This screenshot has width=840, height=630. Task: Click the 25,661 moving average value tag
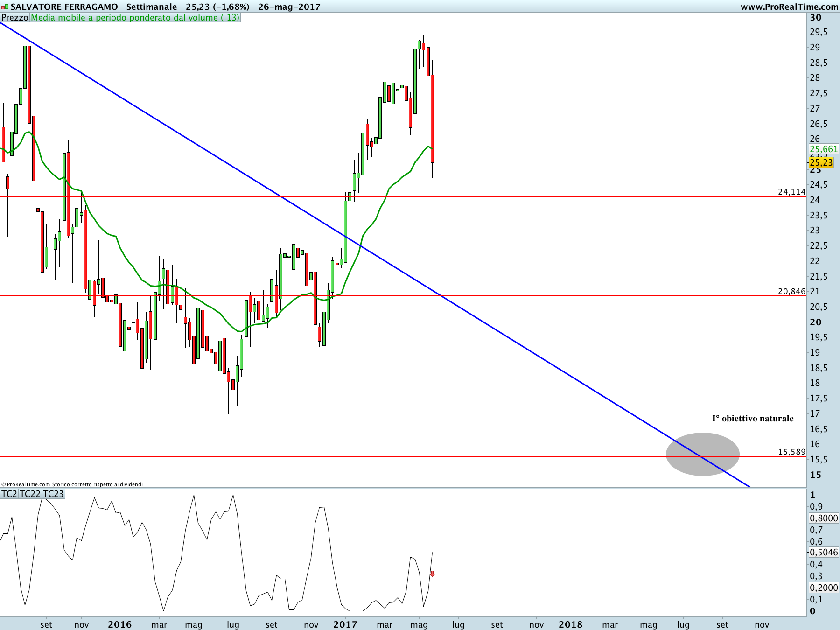[x=824, y=149]
